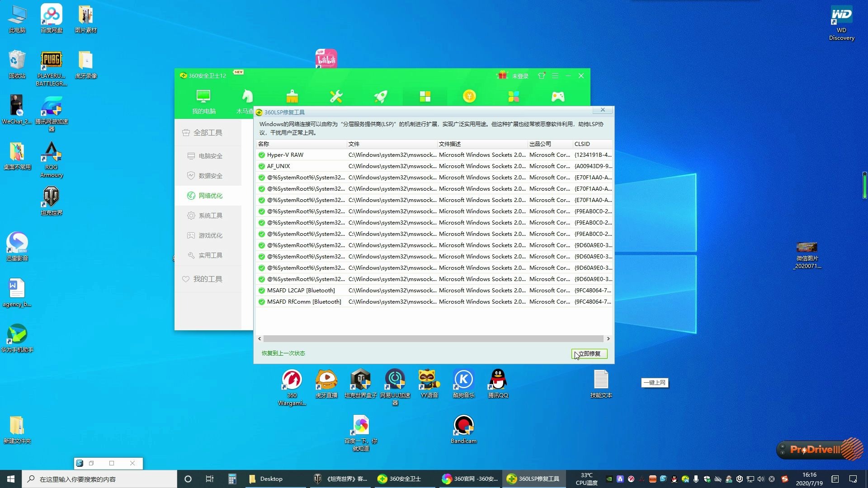868x488 pixels.
Task: Open the 360 main menu hamburger icon
Action: pos(555,76)
